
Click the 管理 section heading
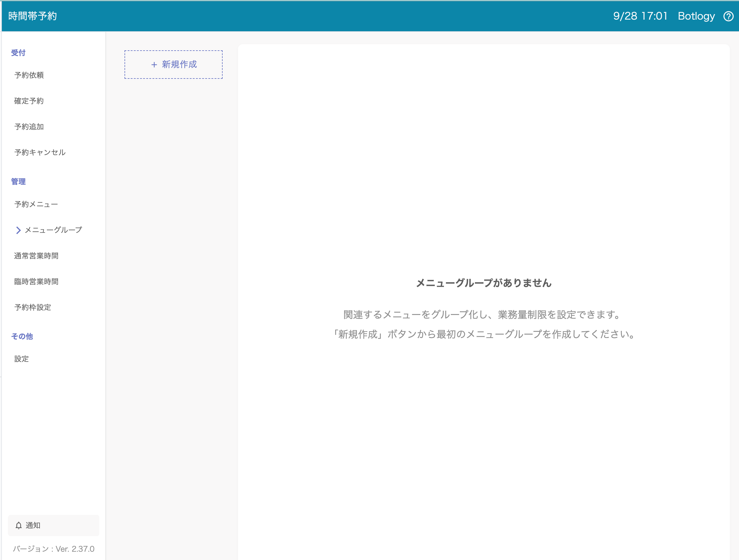click(18, 182)
